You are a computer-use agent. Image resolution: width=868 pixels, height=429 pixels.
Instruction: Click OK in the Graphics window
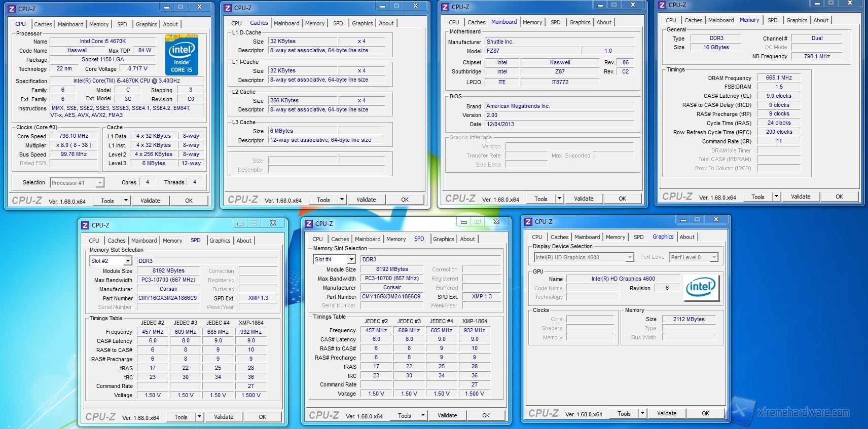[x=705, y=413]
